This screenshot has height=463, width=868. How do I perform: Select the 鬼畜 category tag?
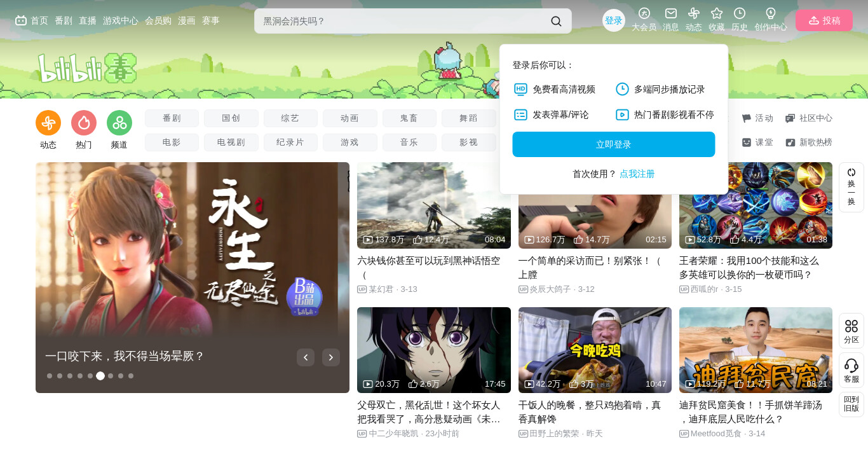click(x=409, y=118)
